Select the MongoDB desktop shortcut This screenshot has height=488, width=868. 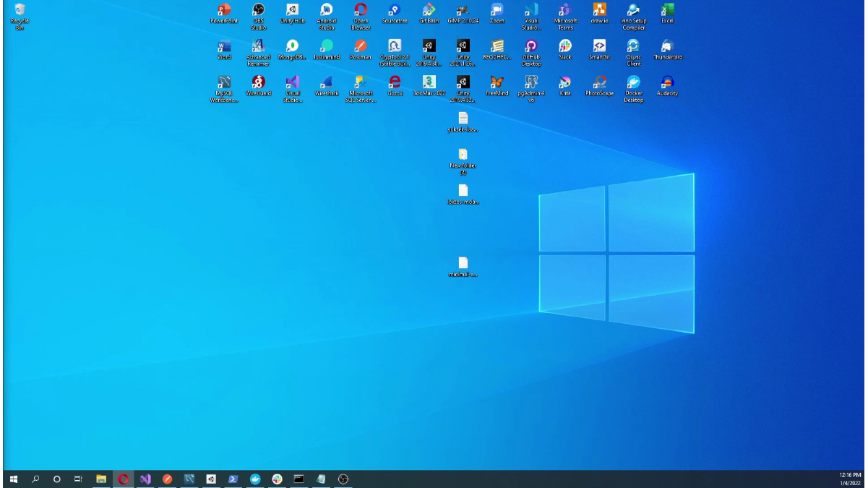(x=292, y=49)
